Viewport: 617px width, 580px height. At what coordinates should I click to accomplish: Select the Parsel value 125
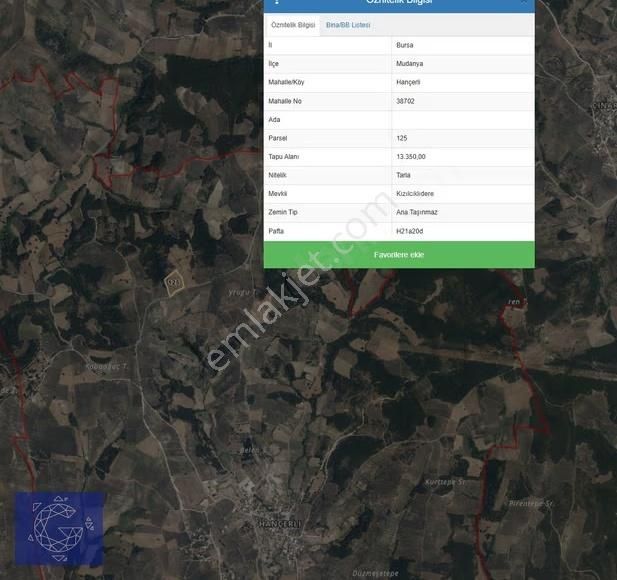tap(402, 138)
